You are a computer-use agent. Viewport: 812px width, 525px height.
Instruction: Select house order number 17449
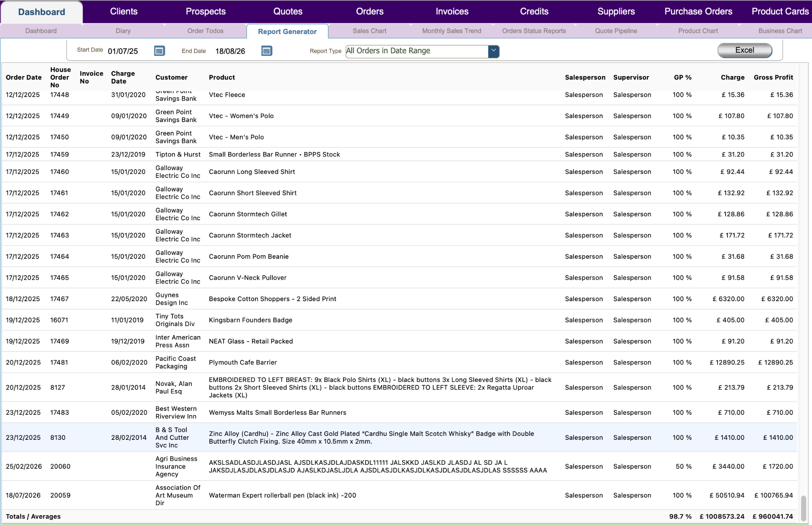[59, 116]
